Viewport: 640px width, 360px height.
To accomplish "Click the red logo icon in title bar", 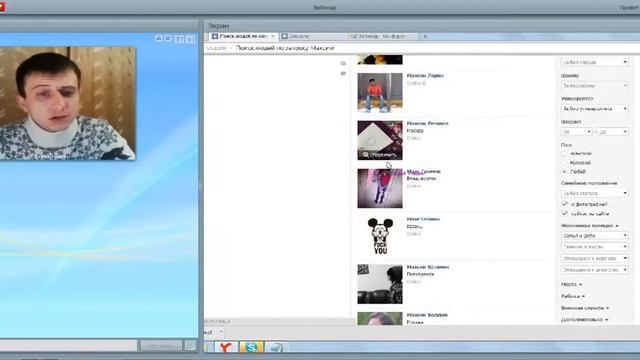I will tap(2, 6).
